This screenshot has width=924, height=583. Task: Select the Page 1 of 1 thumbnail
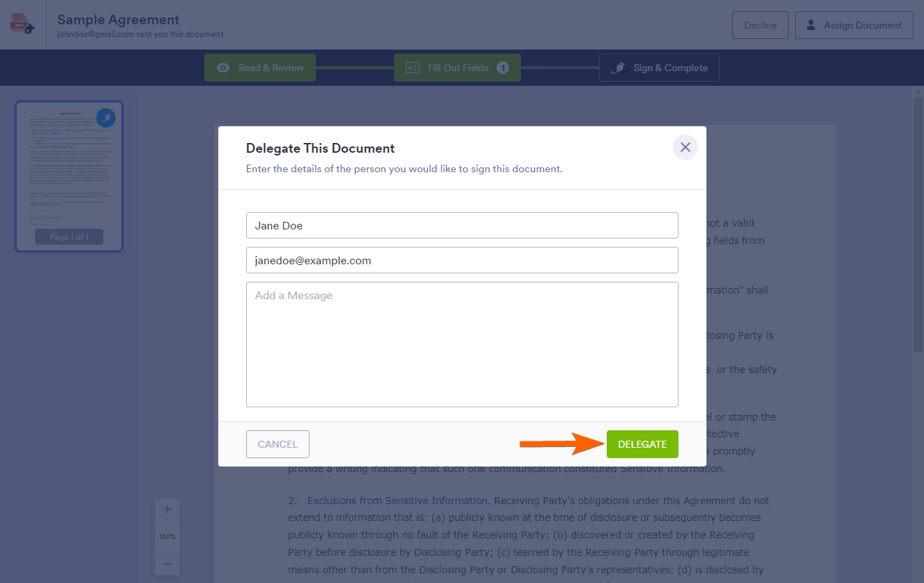pyautogui.click(x=69, y=174)
